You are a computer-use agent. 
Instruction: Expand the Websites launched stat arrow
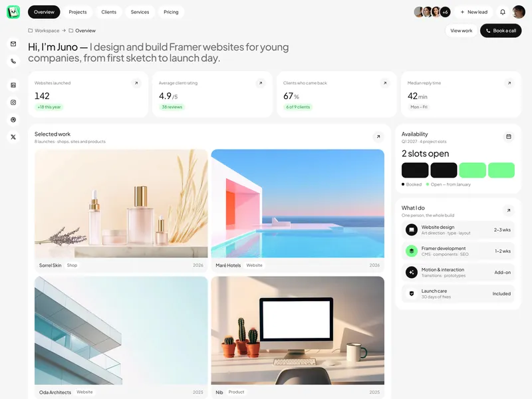coord(136,82)
